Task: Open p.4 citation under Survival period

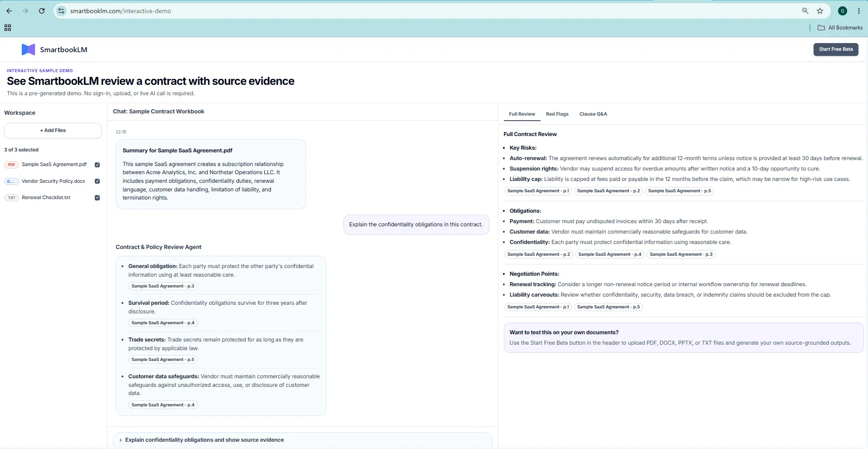Action: 163,323
